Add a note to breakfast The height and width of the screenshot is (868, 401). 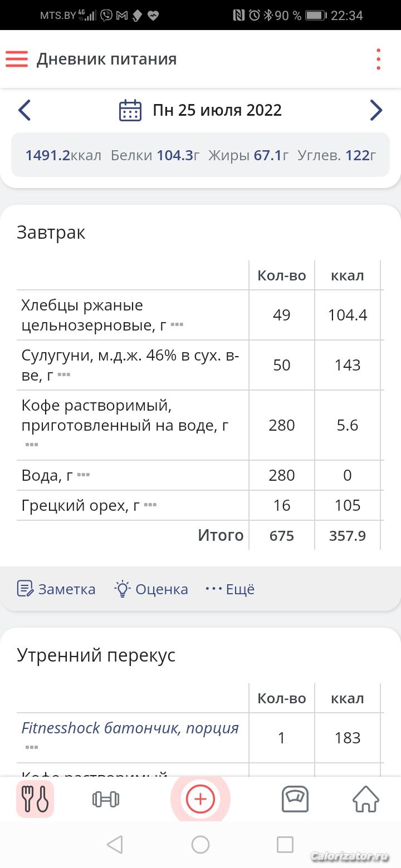[x=56, y=589]
